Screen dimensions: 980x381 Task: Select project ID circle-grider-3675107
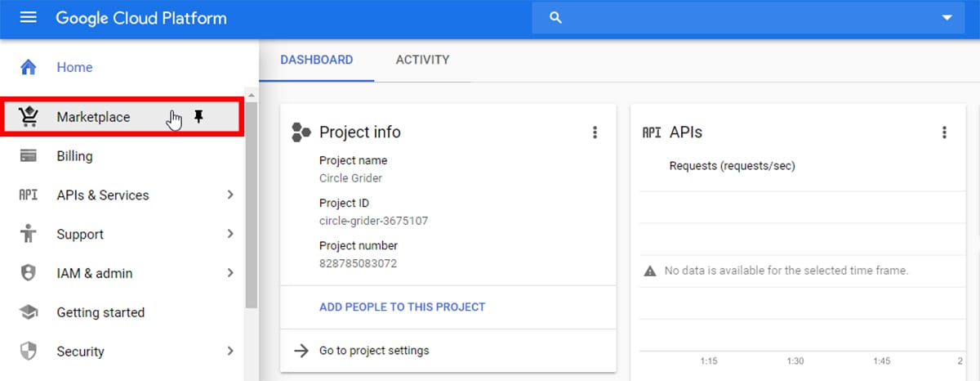coord(373,220)
